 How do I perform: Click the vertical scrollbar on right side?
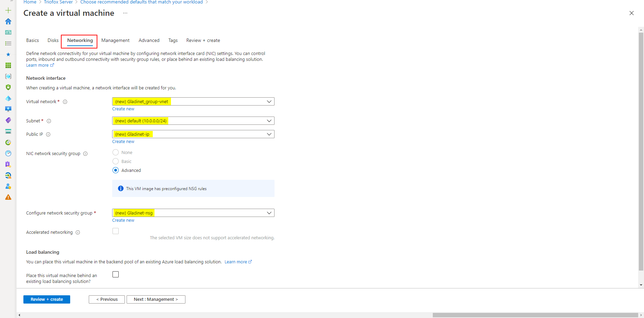[641, 151]
